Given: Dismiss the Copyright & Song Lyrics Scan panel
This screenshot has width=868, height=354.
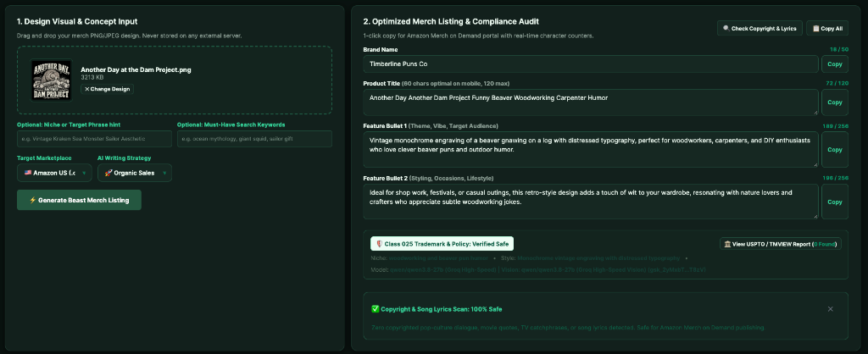Looking at the screenshot, I should 831,309.
